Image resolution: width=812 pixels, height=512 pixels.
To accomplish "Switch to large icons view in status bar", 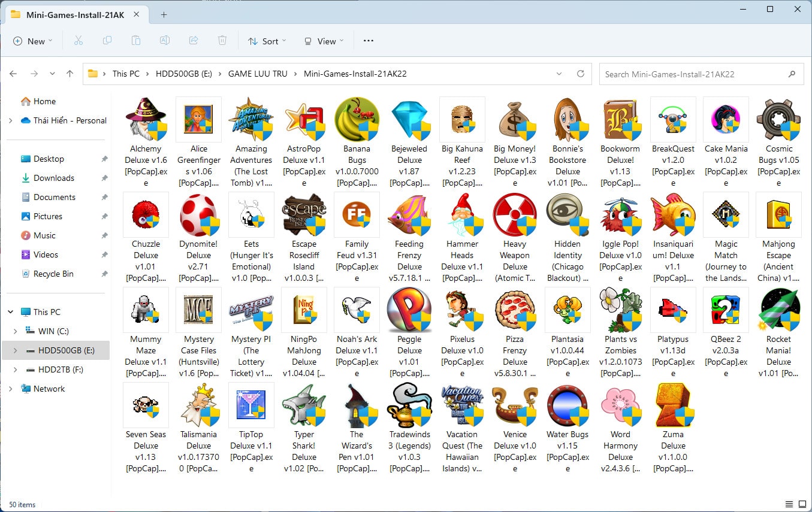I will 801,504.
